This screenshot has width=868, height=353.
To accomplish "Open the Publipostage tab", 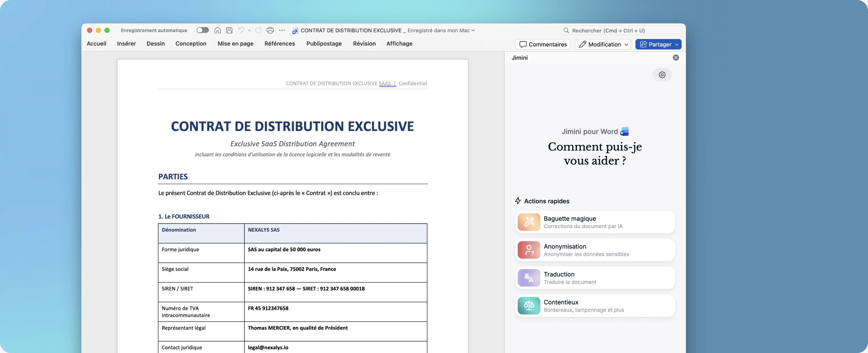I will (x=324, y=43).
